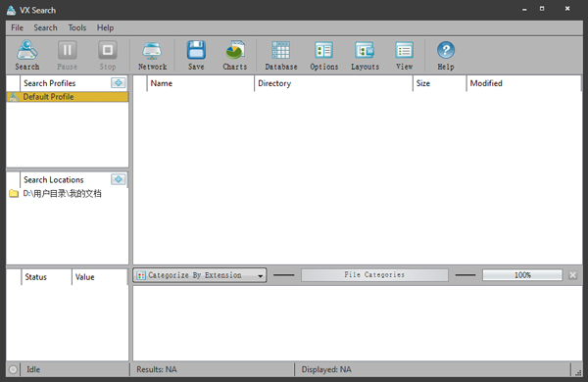Open the Help toolbar icon
This screenshot has height=382, width=588.
point(446,55)
